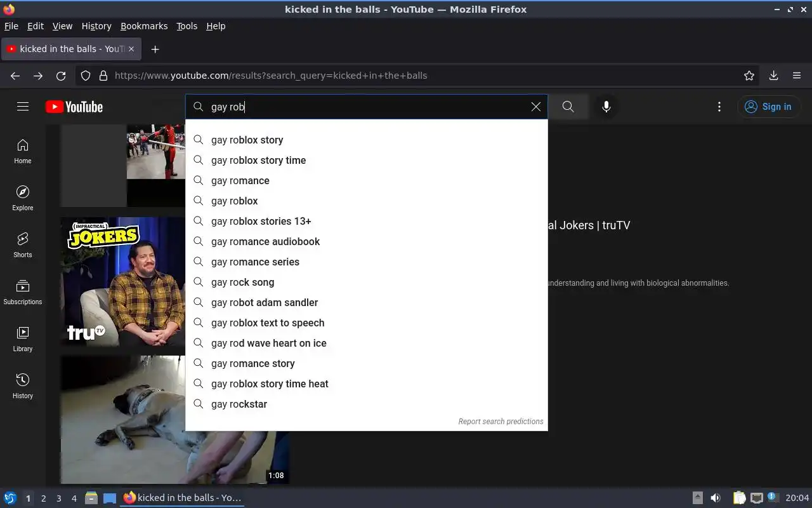Open History in sidebar

tap(23, 387)
